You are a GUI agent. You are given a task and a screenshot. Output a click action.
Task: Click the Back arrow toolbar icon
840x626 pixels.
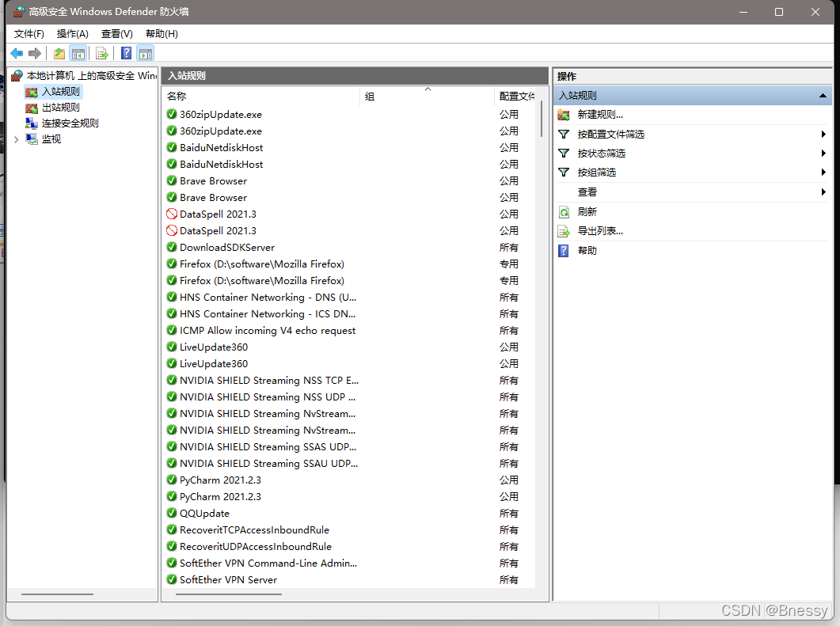pyautogui.click(x=17, y=54)
